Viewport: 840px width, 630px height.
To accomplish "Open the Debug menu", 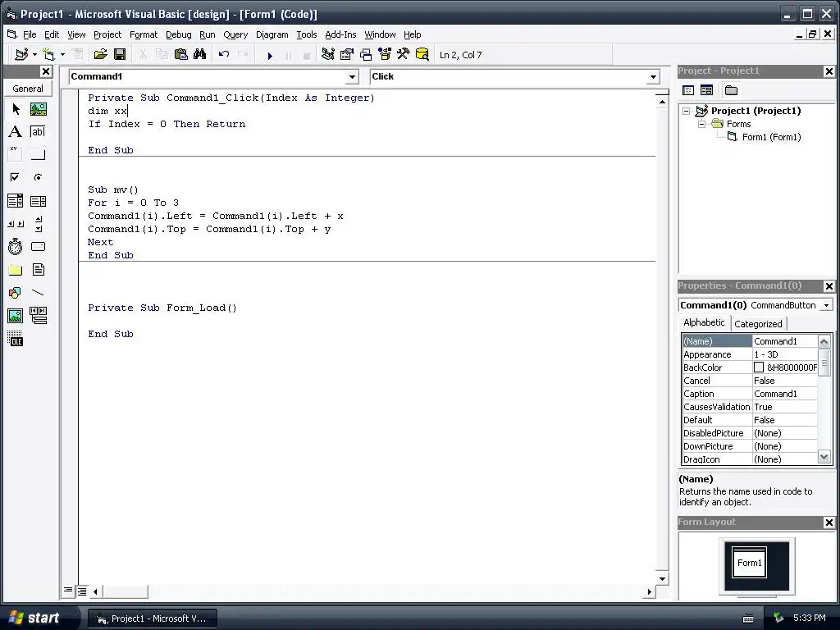I will coord(178,34).
